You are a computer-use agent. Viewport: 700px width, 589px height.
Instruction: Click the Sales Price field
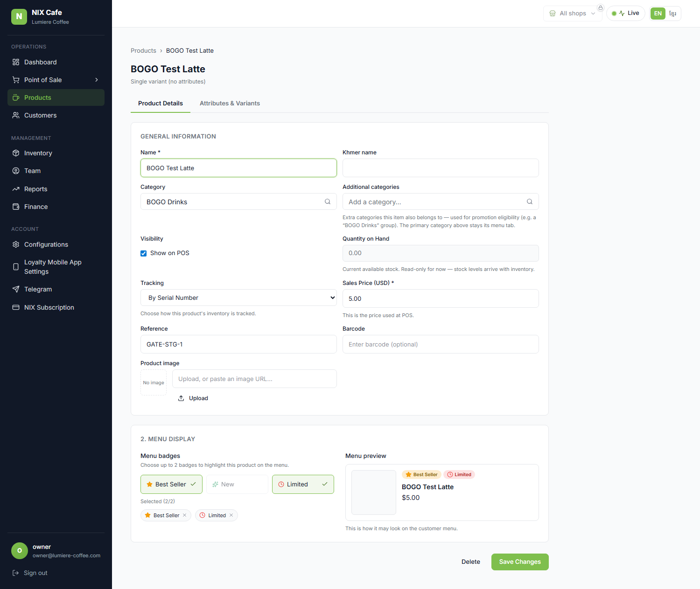pos(441,298)
